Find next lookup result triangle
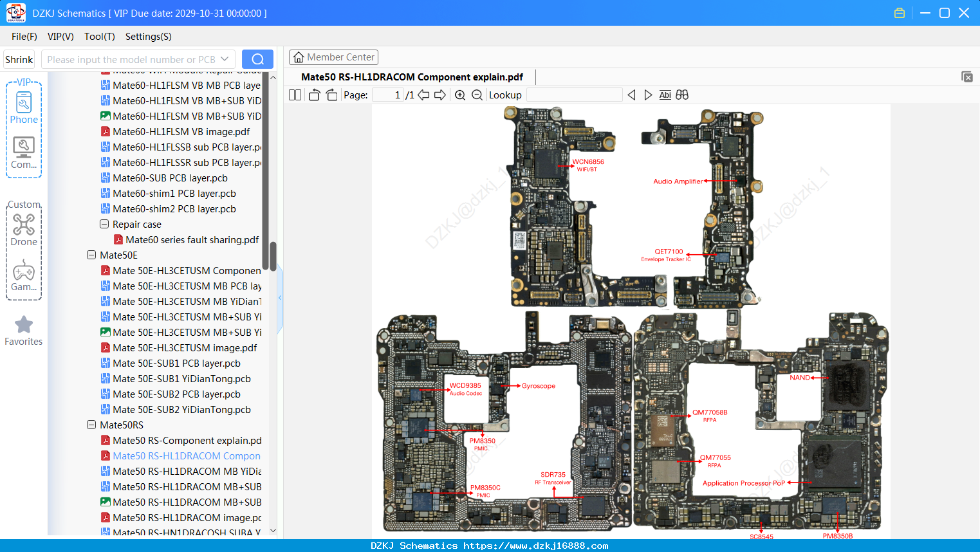Screen dimensions: 980x552 point(648,95)
